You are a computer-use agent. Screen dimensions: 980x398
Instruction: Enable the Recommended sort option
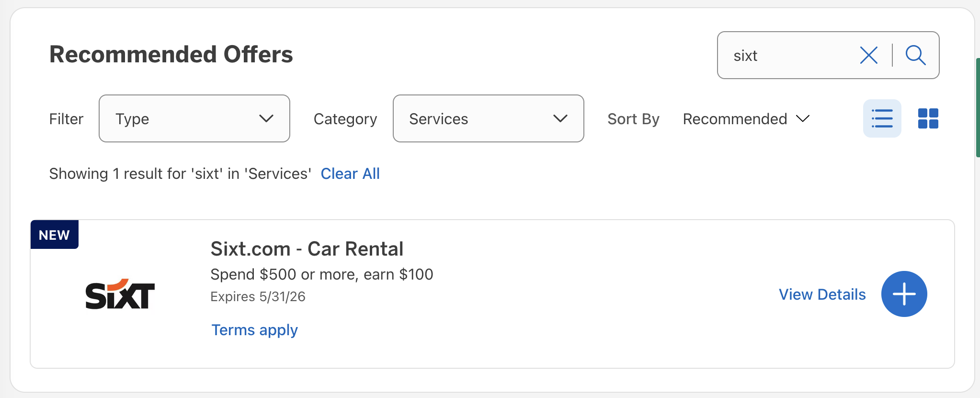point(735,118)
